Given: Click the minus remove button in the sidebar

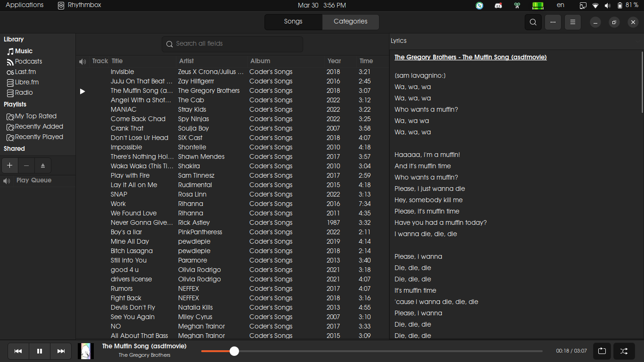Looking at the screenshot, I should pyautogui.click(x=26, y=165).
